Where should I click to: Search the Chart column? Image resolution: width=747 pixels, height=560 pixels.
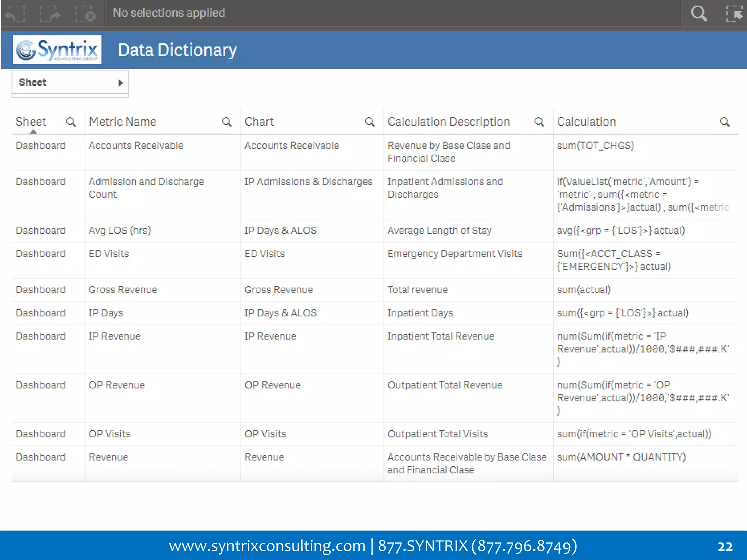pyautogui.click(x=369, y=122)
